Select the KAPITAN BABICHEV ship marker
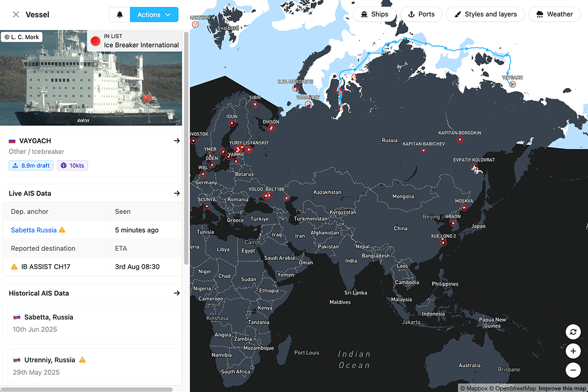Image resolution: width=588 pixels, height=392 pixels. (423, 151)
